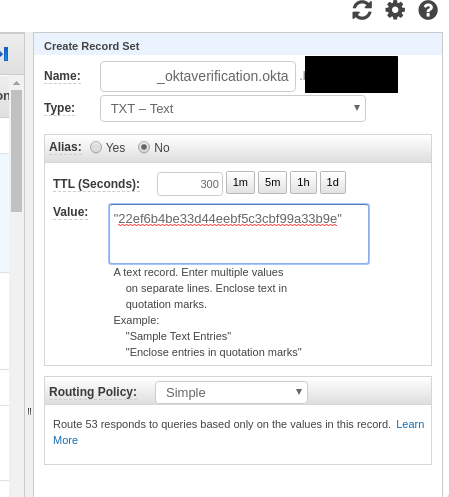This screenshot has height=497, width=449.
Task: Click inside the Value text area
Action: point(239,234)
